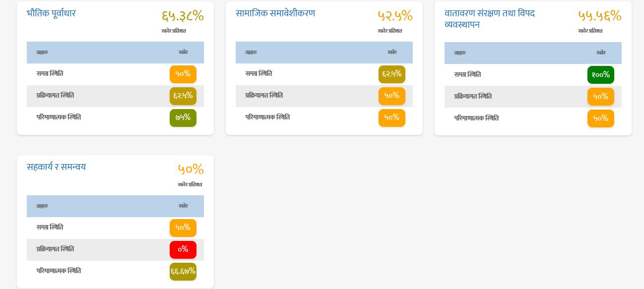Click the वातावरण संरक्षण तथा विपद व्यवस्थापन heading
644x289 pixels.
(489, 19)
